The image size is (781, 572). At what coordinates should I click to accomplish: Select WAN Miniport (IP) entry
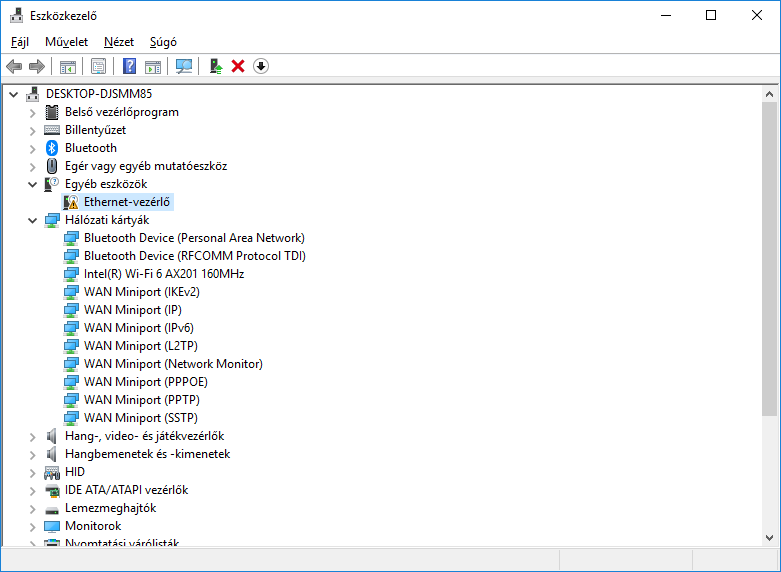(133, 310)
